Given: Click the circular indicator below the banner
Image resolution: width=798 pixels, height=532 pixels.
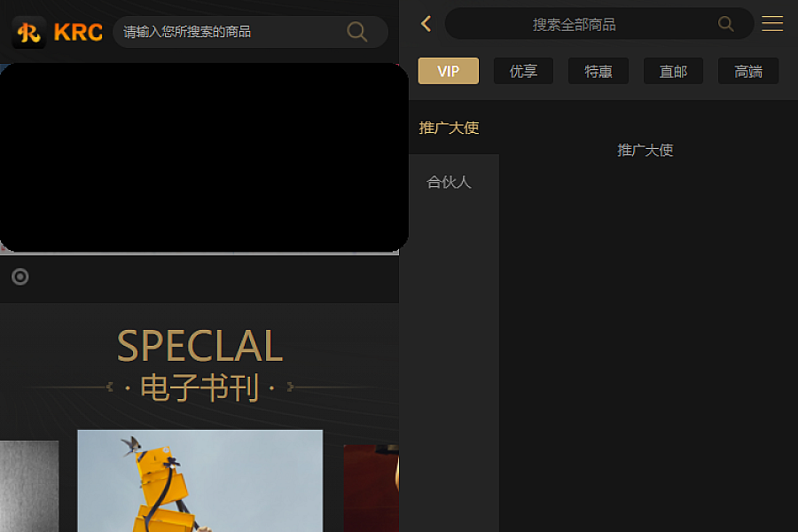Looking at the screenshot, I should tap(20, 277).
